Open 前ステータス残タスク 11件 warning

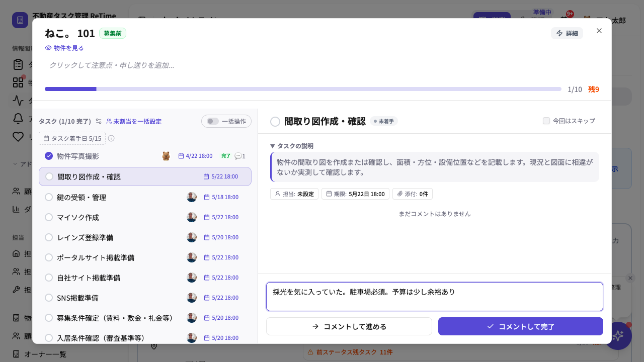pyautogui.click(x=350, y=352)
